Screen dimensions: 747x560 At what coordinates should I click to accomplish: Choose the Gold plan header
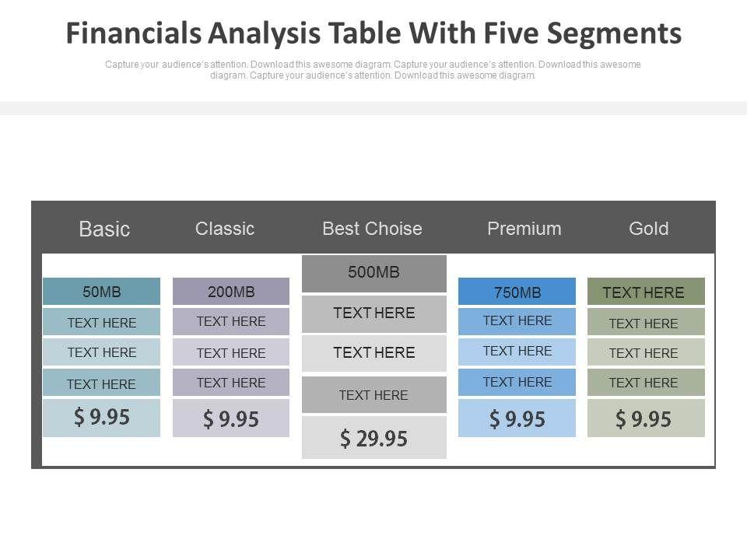click(x=648, y=229)
